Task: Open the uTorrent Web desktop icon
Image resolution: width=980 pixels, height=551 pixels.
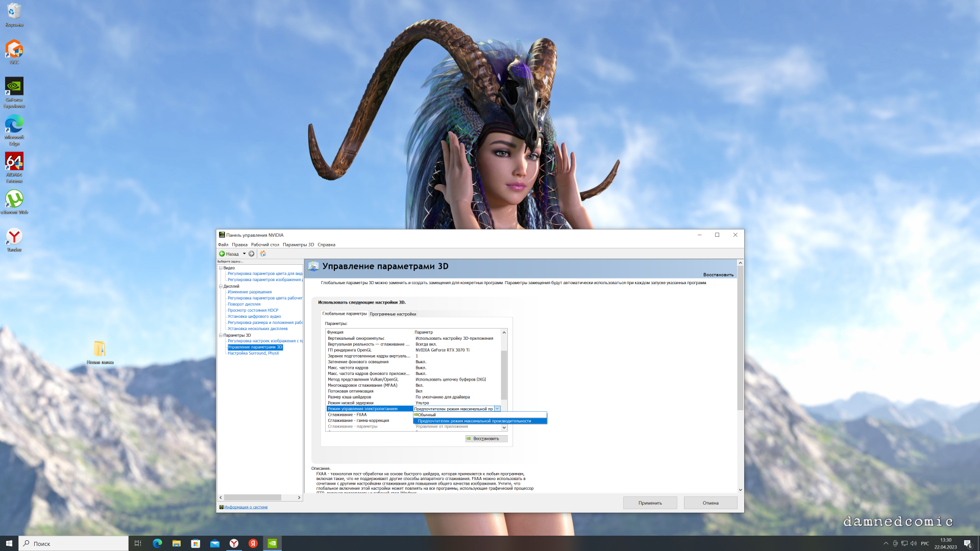Action: (x=14, y=199)
